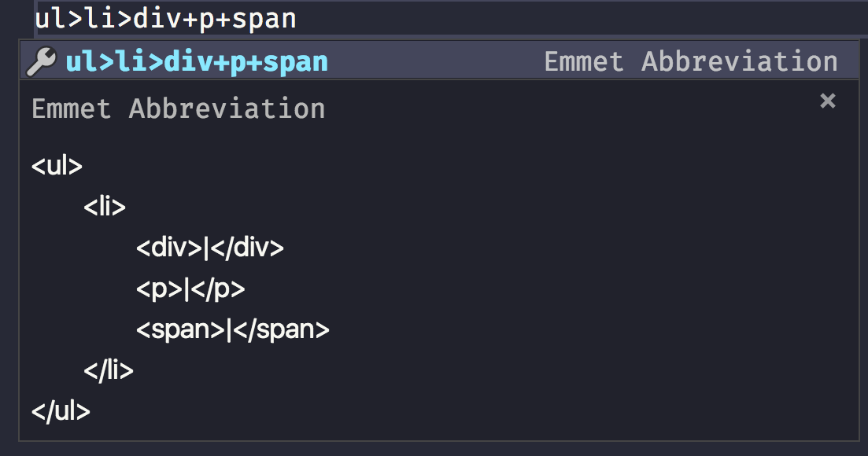The width and height of the screenshot is (868, 456).
Task: Click the Emmet Abbreviation heading in the preview
Action: tap(177, 108)
